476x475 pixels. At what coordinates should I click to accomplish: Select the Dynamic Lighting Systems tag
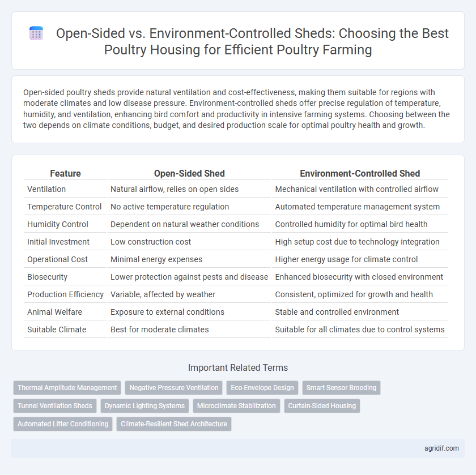pyautogui.click(x=144, y=406)
